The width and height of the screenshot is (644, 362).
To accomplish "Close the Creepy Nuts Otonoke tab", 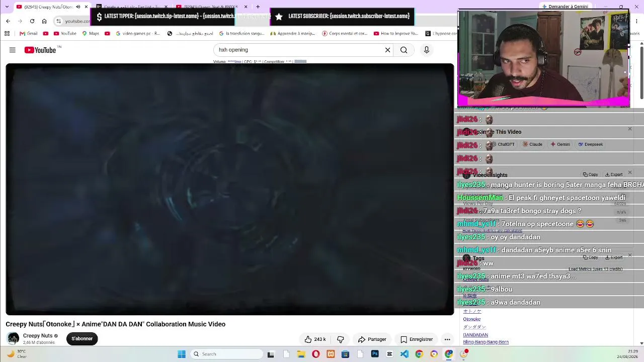I will point(86,7).
